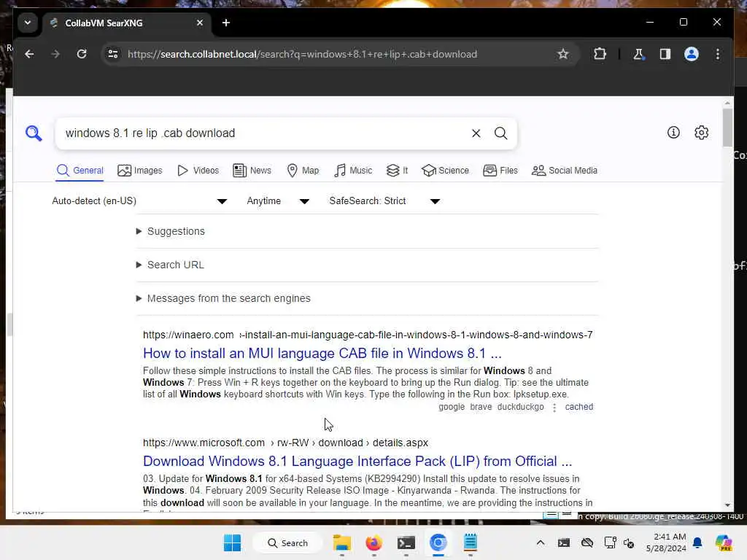Expand the Search URL section
The width and height of the screenshot is (747, 560).
coord(170,265)
